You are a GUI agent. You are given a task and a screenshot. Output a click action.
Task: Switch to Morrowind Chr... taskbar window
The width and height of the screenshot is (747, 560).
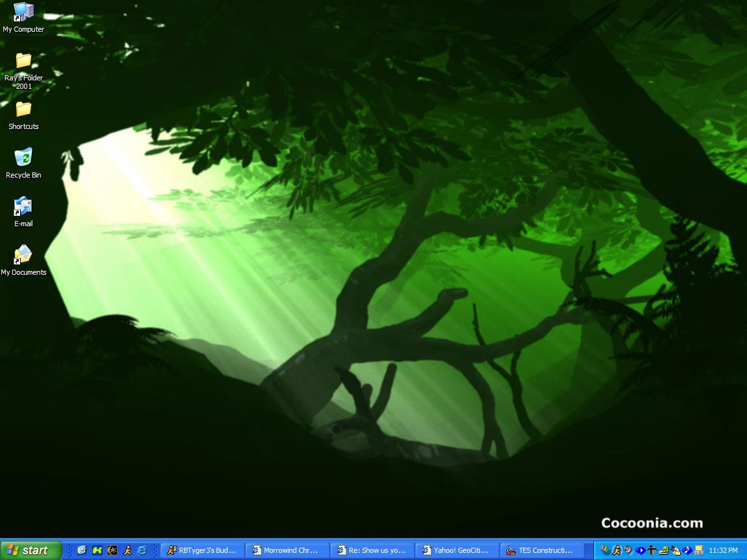click(288, 550)
